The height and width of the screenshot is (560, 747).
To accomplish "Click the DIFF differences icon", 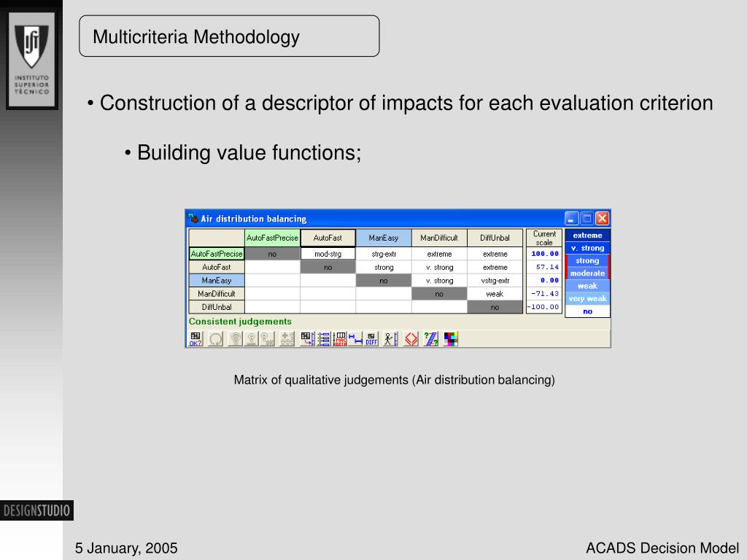I will [x=371, y=338].
